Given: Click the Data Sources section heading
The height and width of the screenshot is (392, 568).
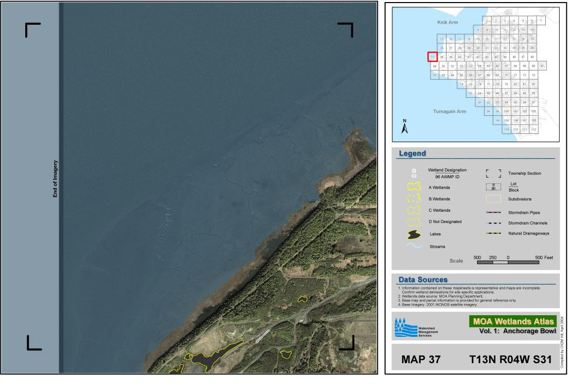Looking at the screenshot, I should coord(422,280).
